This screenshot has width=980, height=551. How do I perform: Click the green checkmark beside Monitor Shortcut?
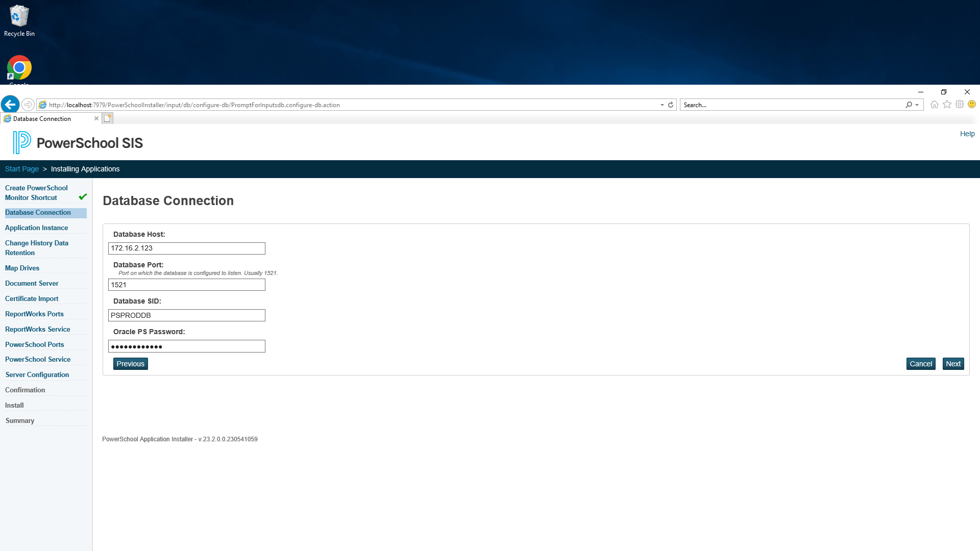83,197
